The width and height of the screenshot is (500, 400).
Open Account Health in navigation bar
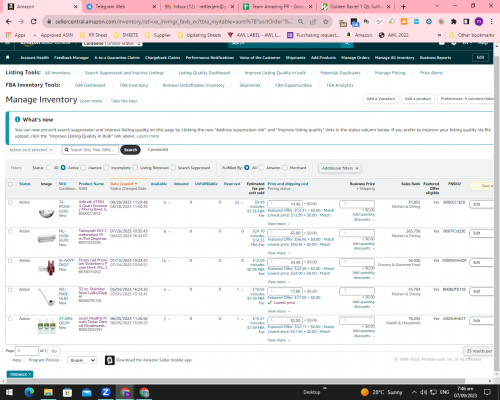(35, 58)
